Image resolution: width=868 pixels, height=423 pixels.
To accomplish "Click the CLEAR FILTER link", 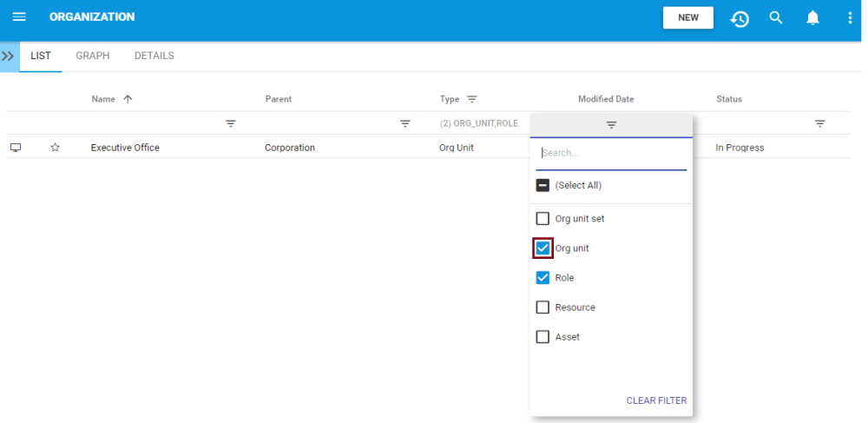I will (x=656, y=400).
